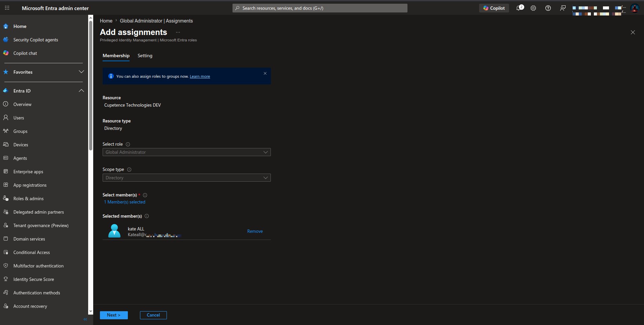Close the Add assignments pane
Viewport: 644px width, 325px height.
[633, 32]
